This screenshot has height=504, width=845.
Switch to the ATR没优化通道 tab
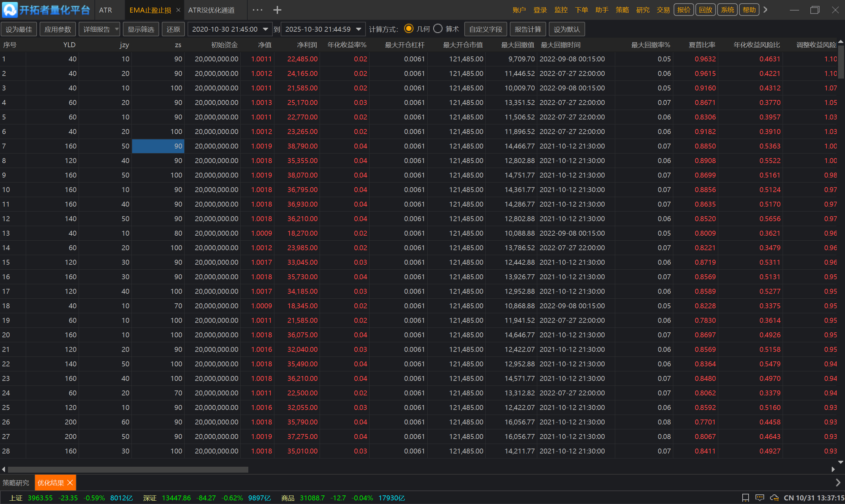(x=211, y=10)
